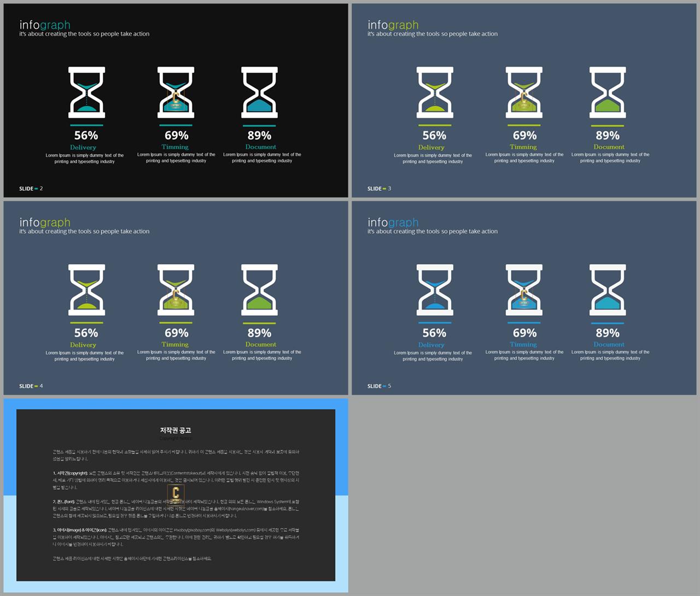Click the teal underline bar above 89% on slide 2
This screenshot has height=596, width=700.
tap(260, 125)
